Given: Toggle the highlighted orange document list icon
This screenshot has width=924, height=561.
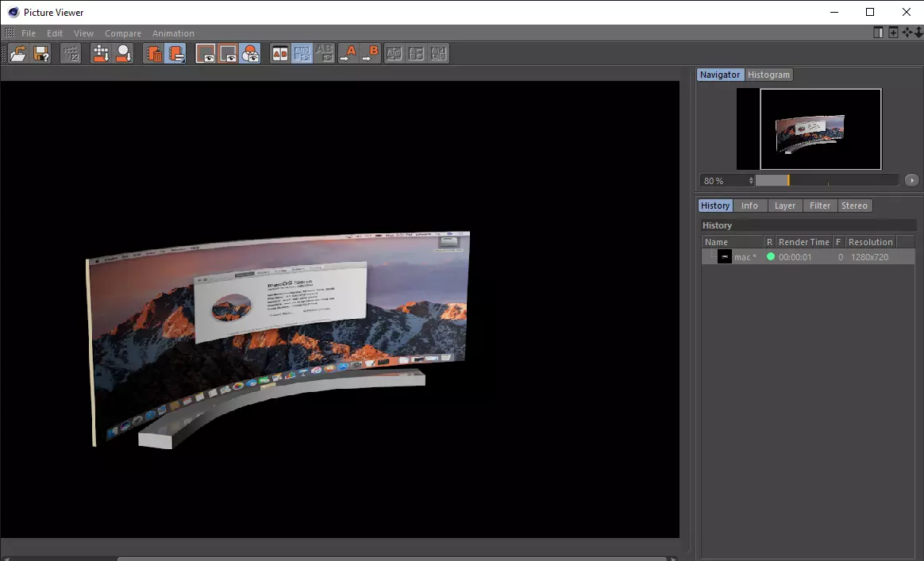Looking at the screenshot, I should (175, 54).
